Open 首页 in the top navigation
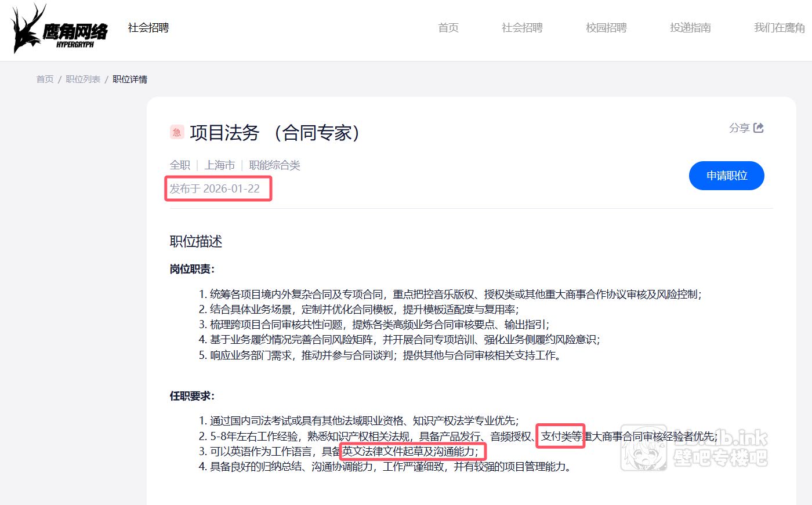The image size is (812, 505). pos(448,28)
